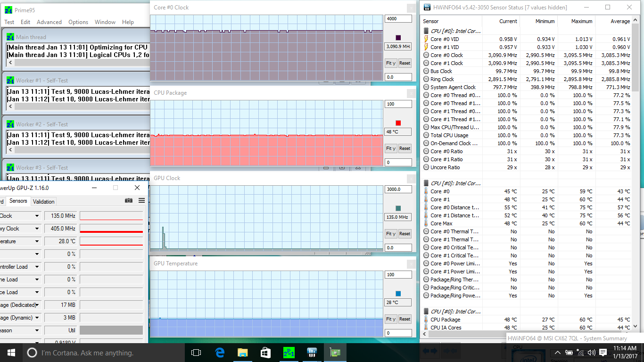Pick the blue GPU Temperature color swatch

(x=398, y=293)
